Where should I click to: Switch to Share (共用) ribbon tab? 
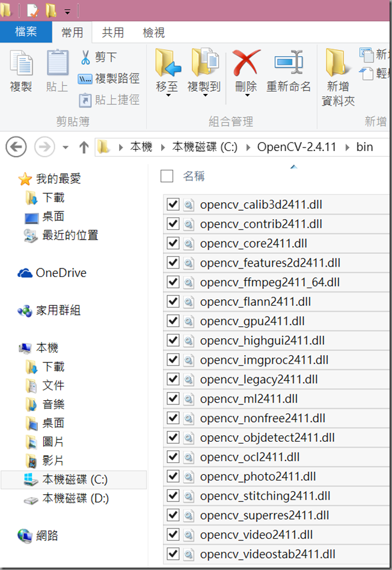(113, 33)
